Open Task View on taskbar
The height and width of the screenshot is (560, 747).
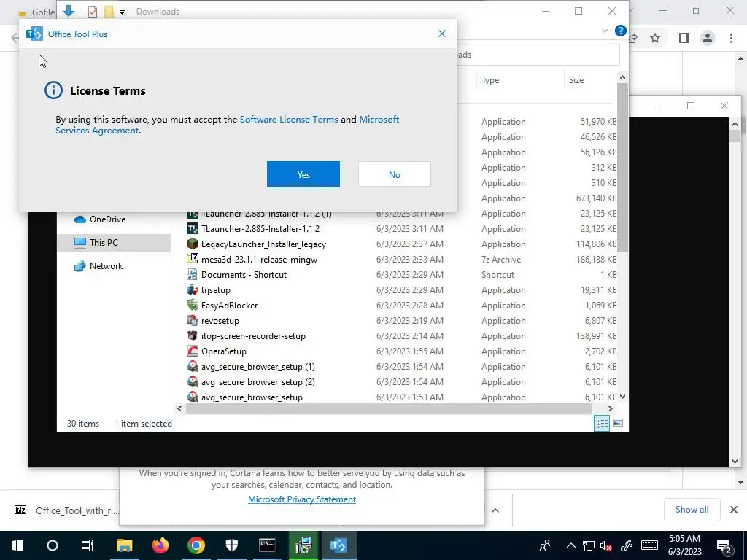[x=88, y=545]
